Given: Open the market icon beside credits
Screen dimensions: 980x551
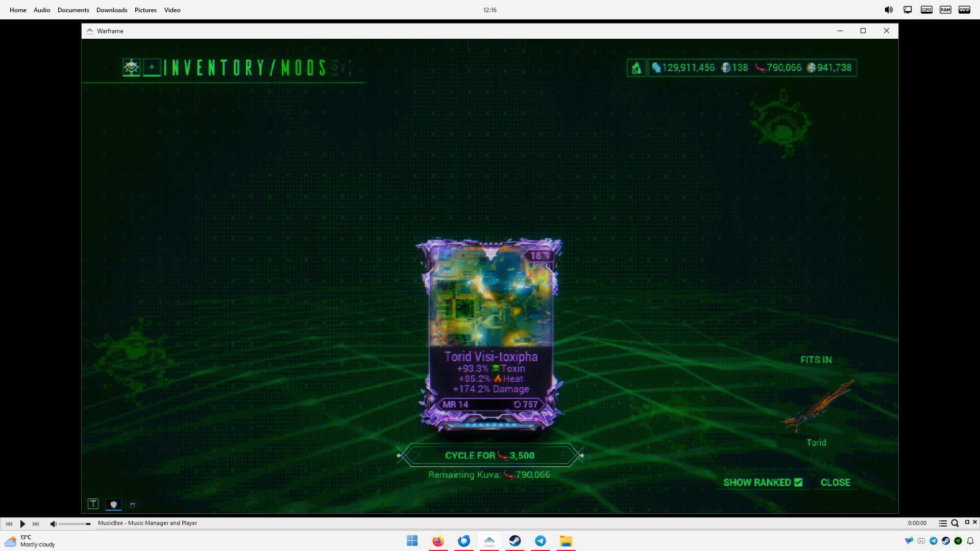Looking at the screenshot, I should tap(636, 68).
